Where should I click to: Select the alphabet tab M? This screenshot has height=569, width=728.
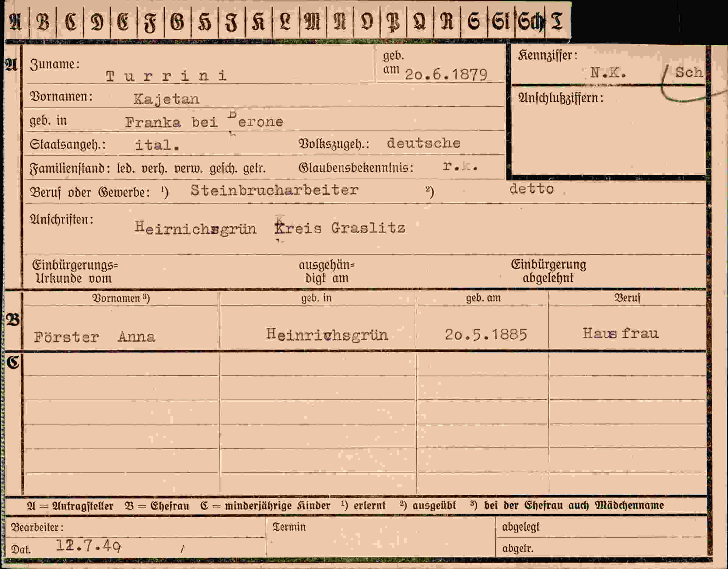(312, 22)
